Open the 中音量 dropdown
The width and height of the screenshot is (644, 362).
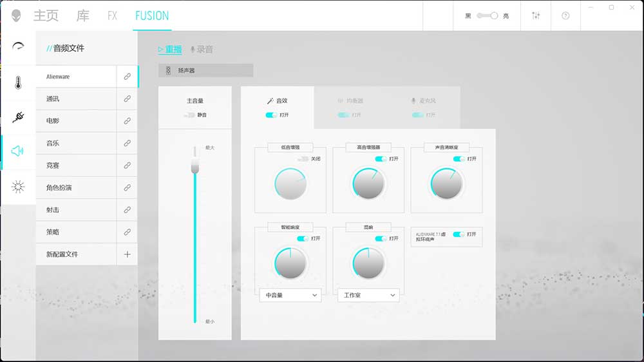(290, 295)
